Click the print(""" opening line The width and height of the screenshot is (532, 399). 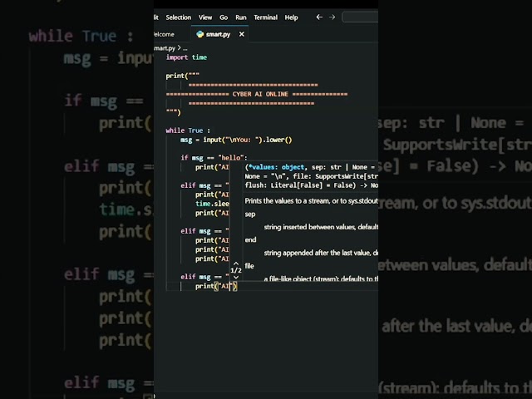point(183,76)
